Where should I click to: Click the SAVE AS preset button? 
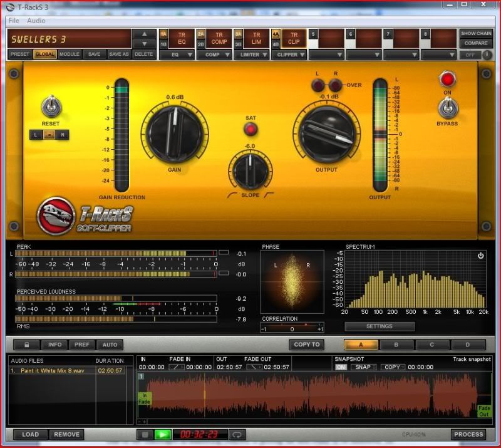(119, 55)
